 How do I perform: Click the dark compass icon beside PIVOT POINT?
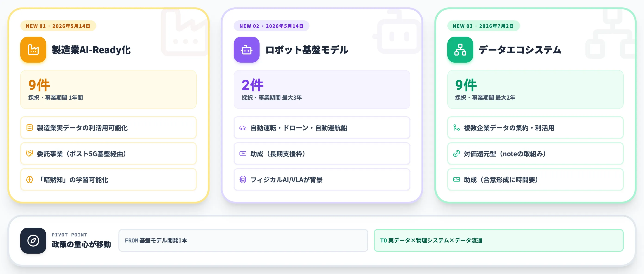click(33, 240)
